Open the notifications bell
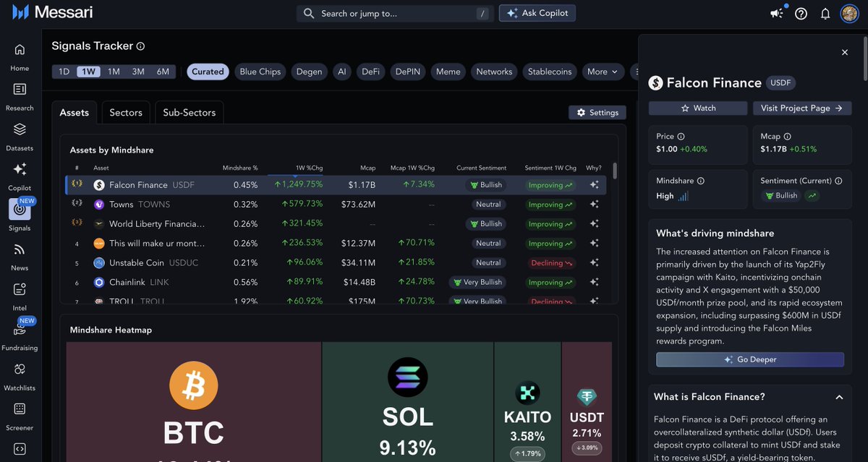 [x=825, y=13]
